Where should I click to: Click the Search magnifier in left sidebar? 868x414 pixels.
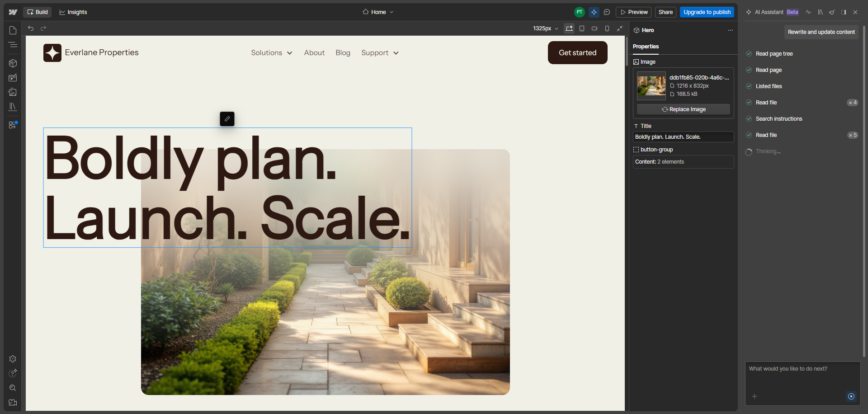[13, 388]
